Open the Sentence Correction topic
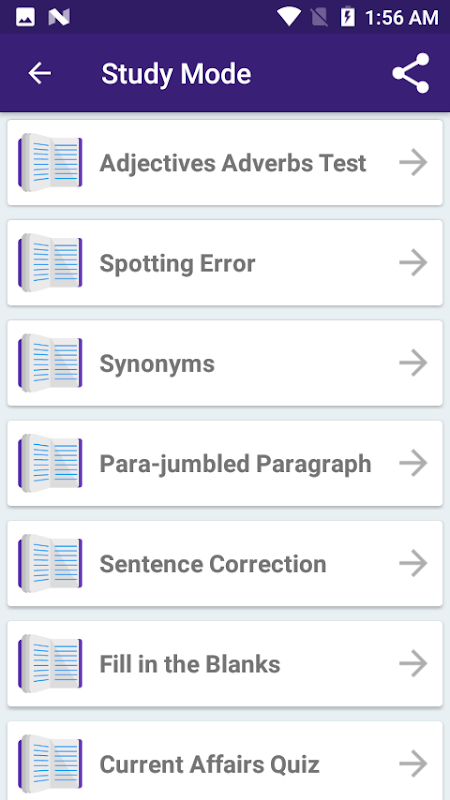 [x=213, y=564]
